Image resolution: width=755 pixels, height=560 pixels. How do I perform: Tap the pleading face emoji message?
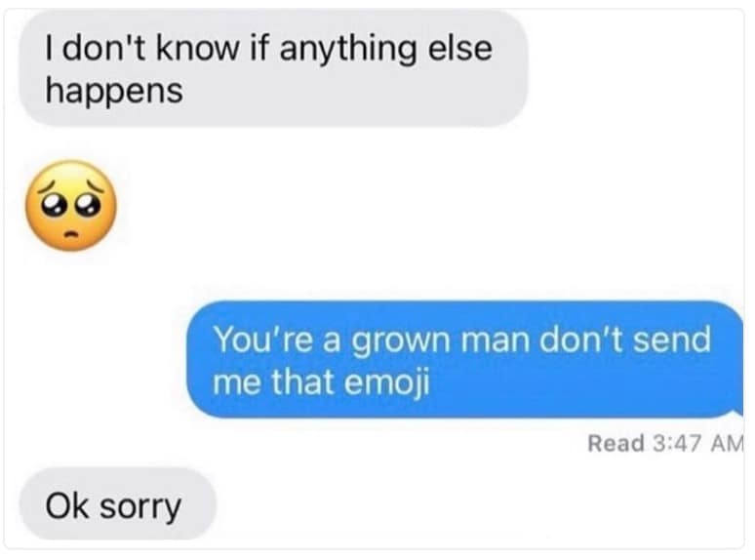coord(71,206)
